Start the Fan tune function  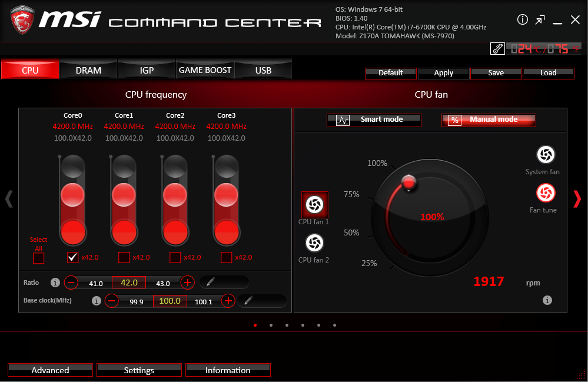(546, 192)
